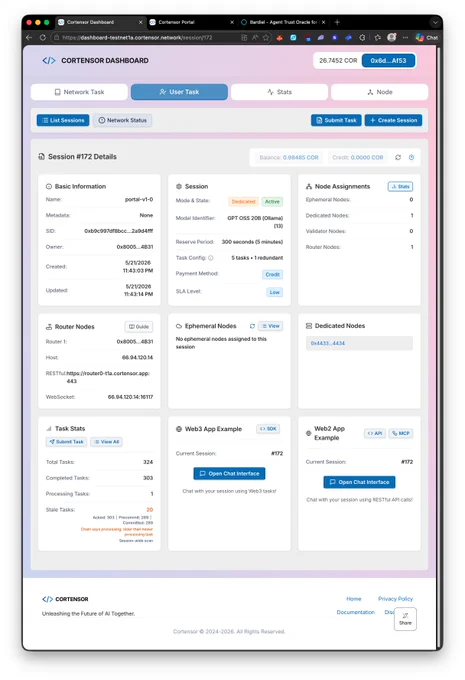
Task: Open the browser profile avatar
Action: tap(391, 37)
